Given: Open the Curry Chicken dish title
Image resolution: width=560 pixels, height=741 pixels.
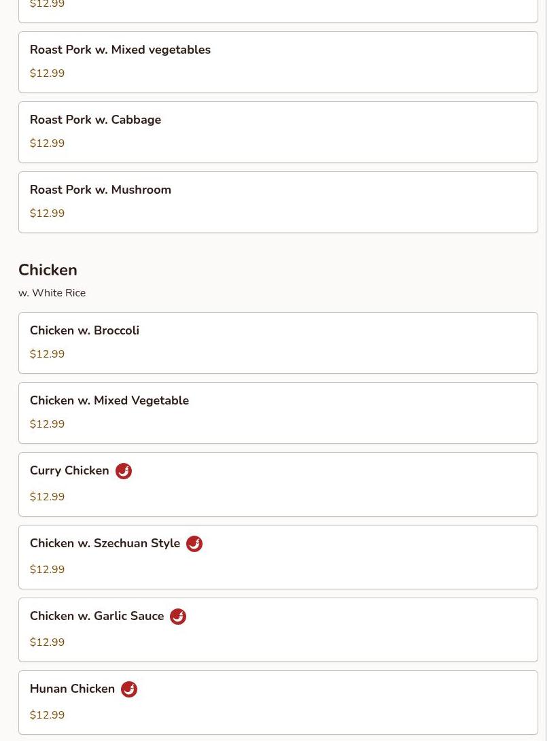Looking at the screenshot, I should [x=69, y=470].
